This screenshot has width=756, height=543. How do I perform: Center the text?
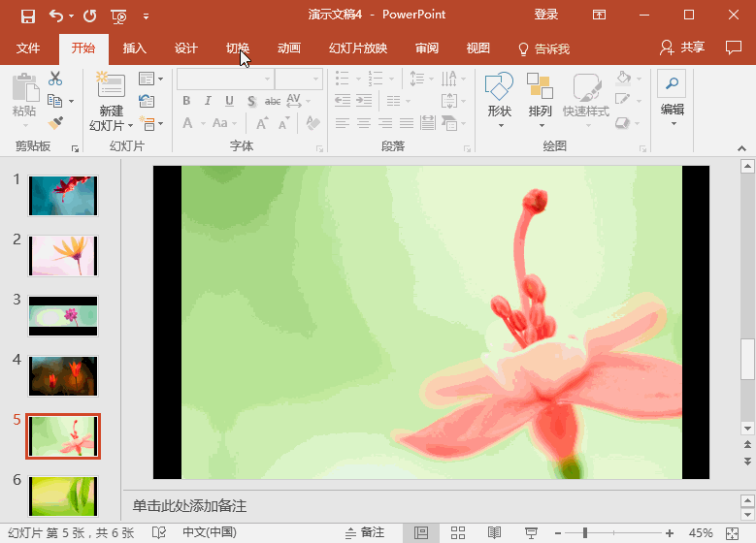tap(364, 123)
